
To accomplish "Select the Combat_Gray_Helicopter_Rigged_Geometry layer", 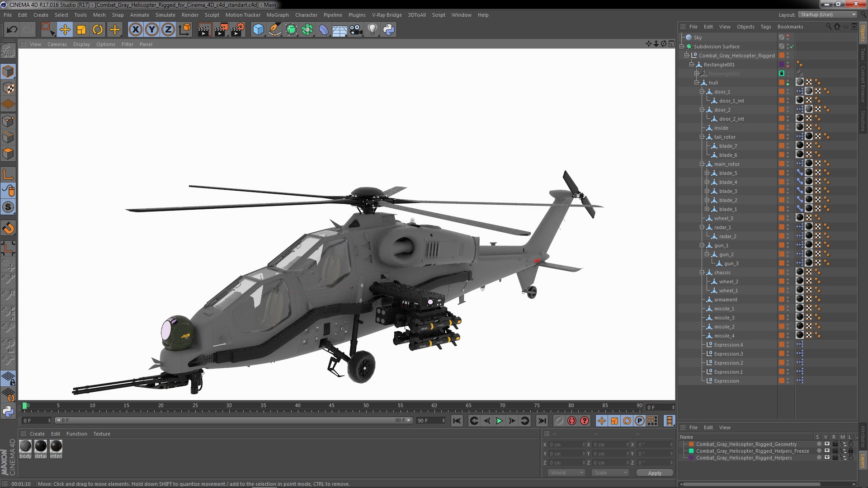I will tap(747, 444).
